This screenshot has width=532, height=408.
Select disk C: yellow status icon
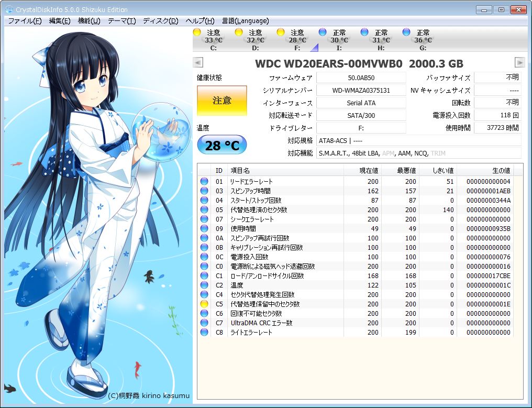tap(197, 32)
